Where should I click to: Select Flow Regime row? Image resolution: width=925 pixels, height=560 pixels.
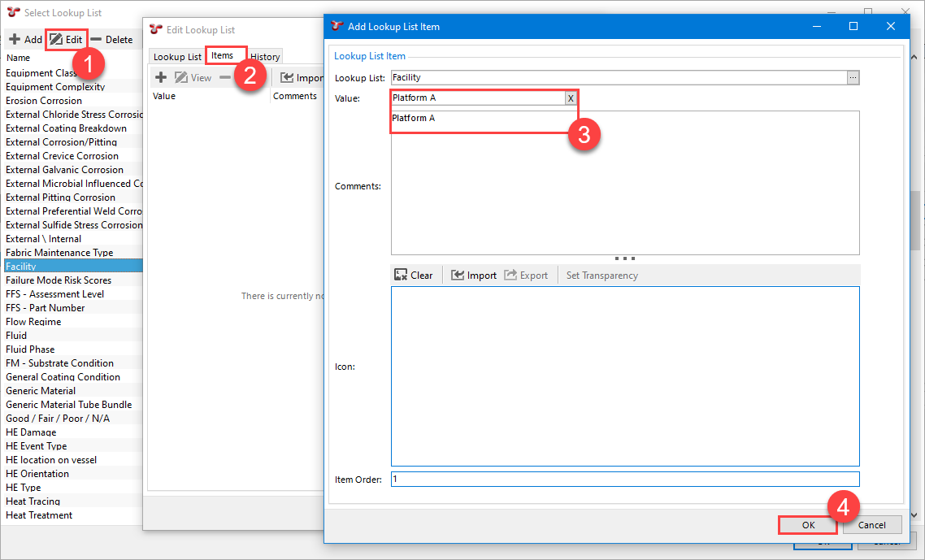pos(73,322)
